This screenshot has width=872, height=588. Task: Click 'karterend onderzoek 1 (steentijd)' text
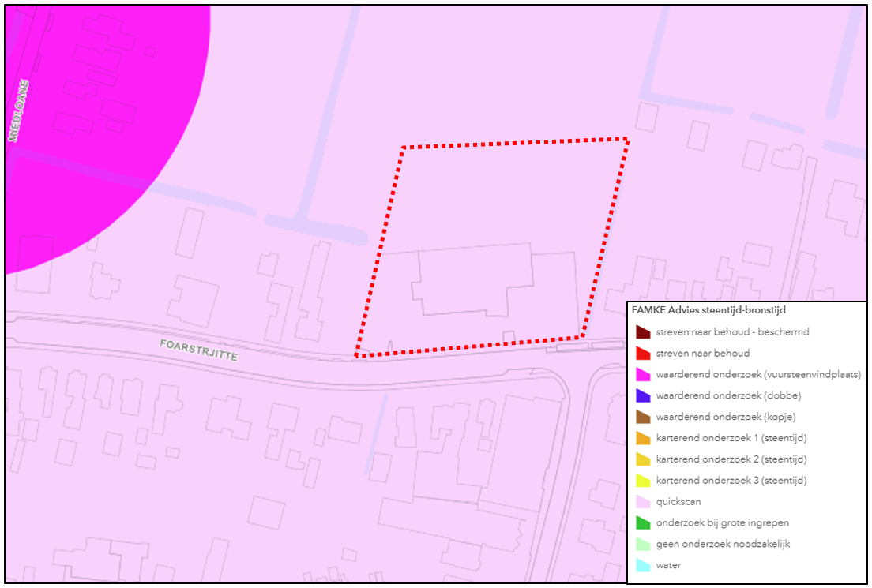(731, 438)
